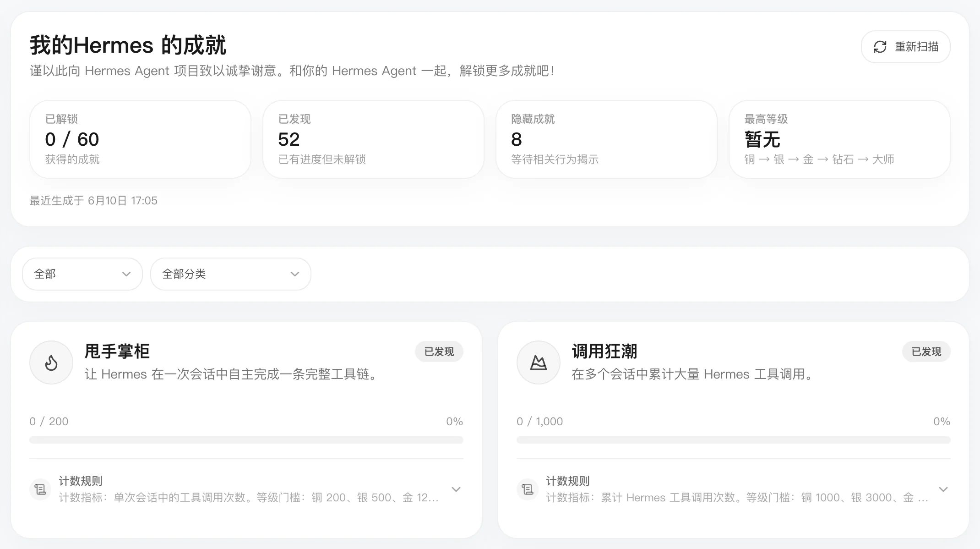Select the 已发现 52 stat card
Screen dimensions: 980x549
coord(374,139)
